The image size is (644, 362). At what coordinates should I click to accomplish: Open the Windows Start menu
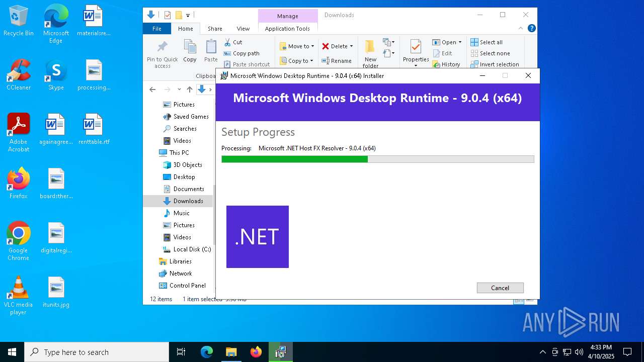12,352
